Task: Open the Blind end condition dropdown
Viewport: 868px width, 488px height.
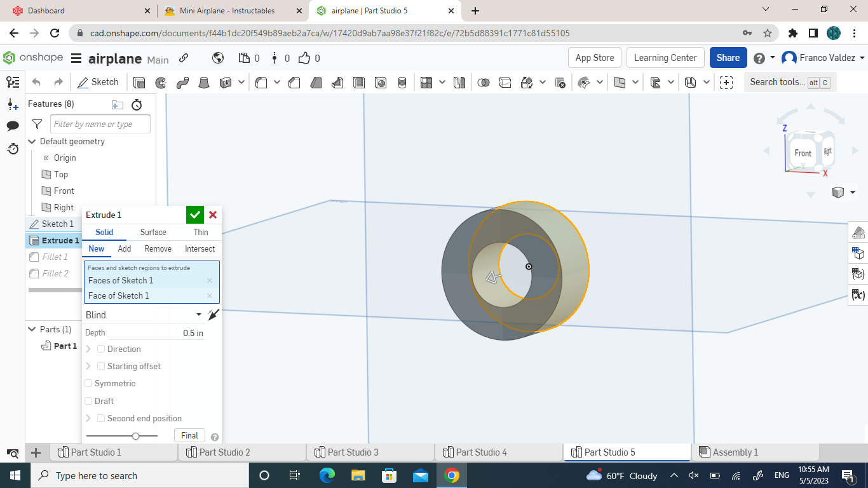Action: (x=143, y=315)
